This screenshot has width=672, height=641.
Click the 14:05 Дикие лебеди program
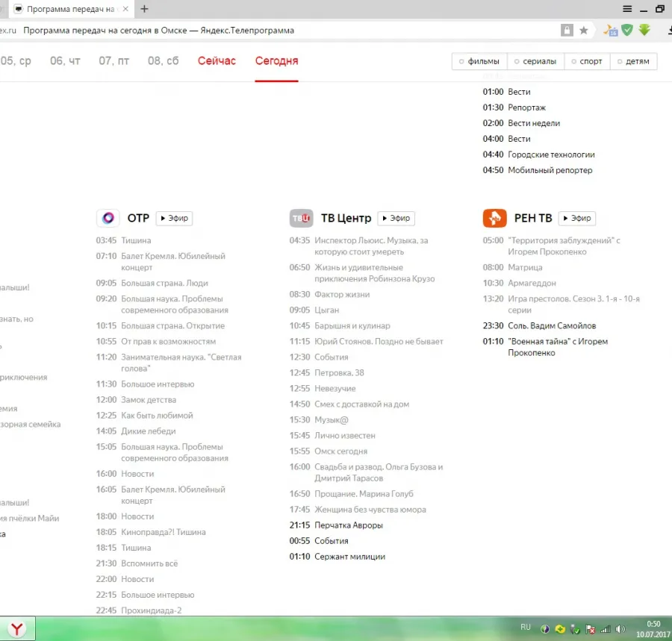(136, 431)
